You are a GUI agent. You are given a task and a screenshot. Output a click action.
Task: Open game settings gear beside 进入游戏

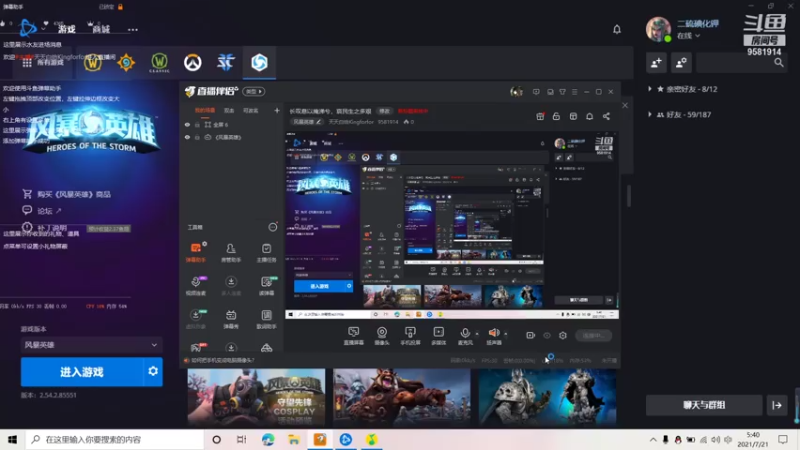pyautogui.click(x=153, y=371)
